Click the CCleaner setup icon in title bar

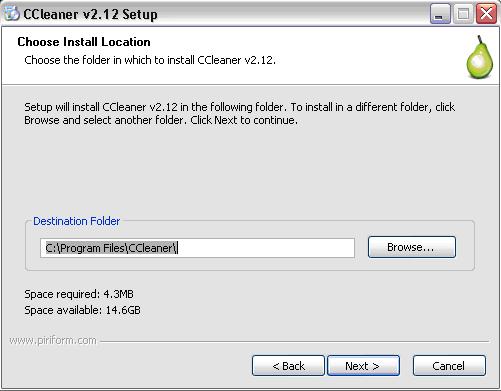tap(11, 13)
